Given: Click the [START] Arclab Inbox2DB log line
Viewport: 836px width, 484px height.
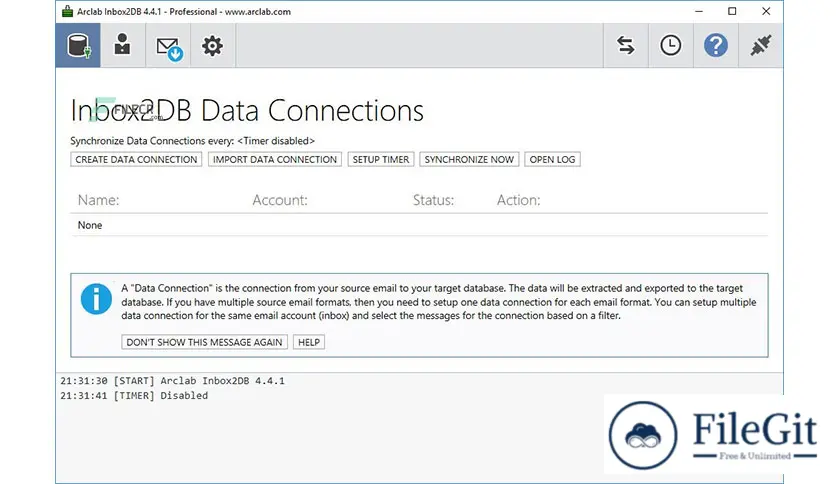Looking at the screenshot, I should [x=172, y=381].
